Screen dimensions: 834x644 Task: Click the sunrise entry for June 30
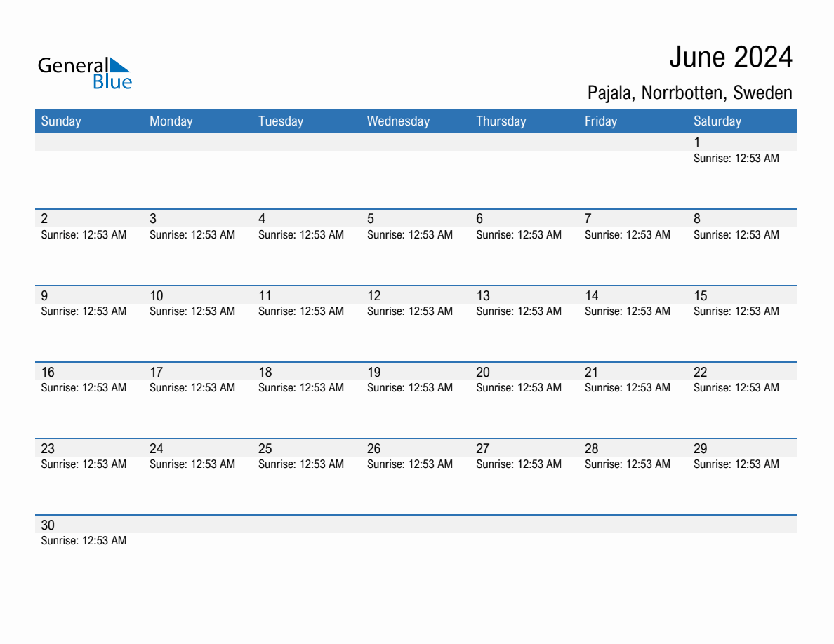(83, 541)
